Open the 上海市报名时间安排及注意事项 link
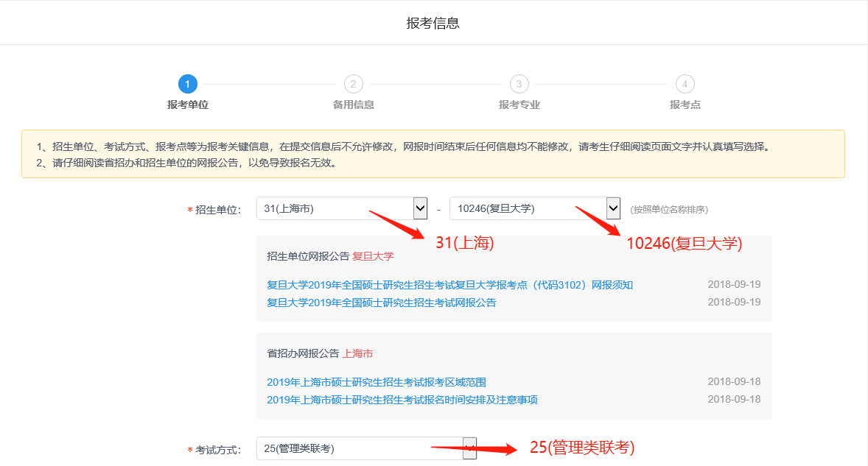This screenshot has width=868, height=466. coord(402,400)
